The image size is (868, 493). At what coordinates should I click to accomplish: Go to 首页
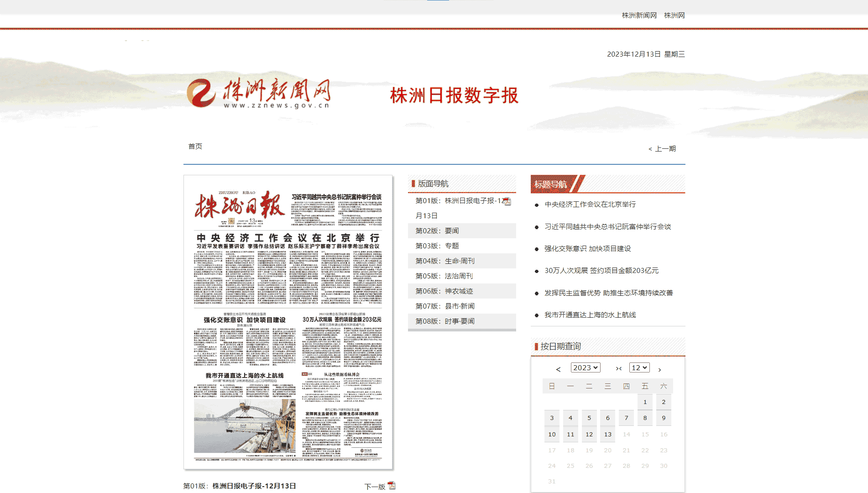coord(195,146)
